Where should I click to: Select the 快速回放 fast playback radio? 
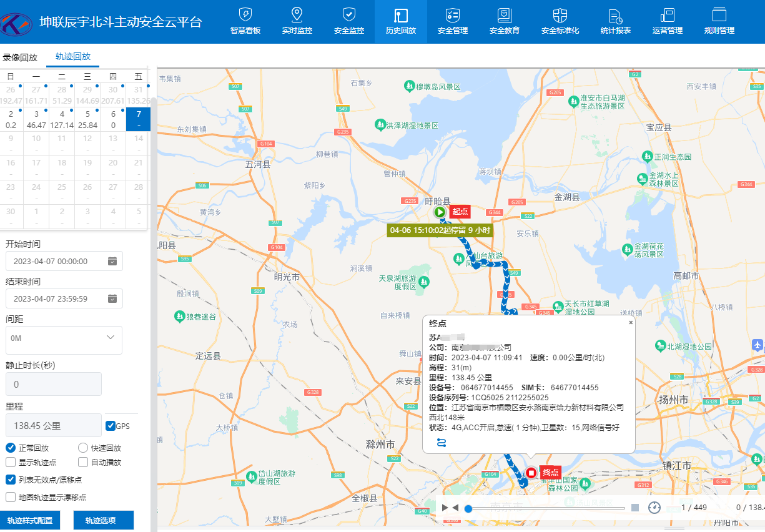click(83, 448)
